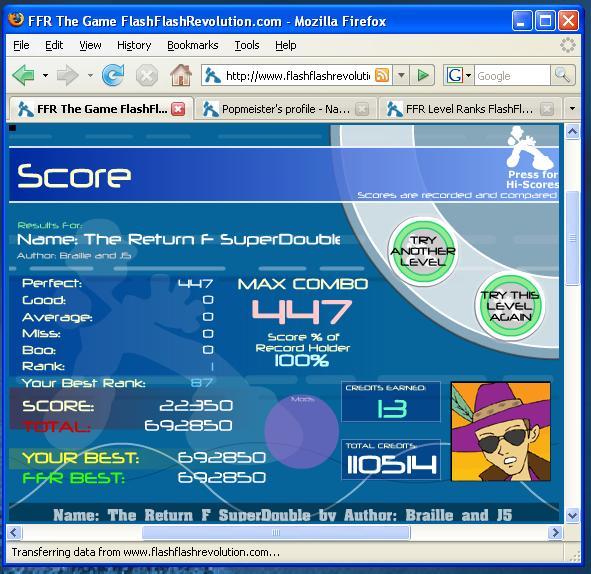Screen dimensions: 591x574
Task: Click the scroll up arrow
Action: [x=573, y=132]
